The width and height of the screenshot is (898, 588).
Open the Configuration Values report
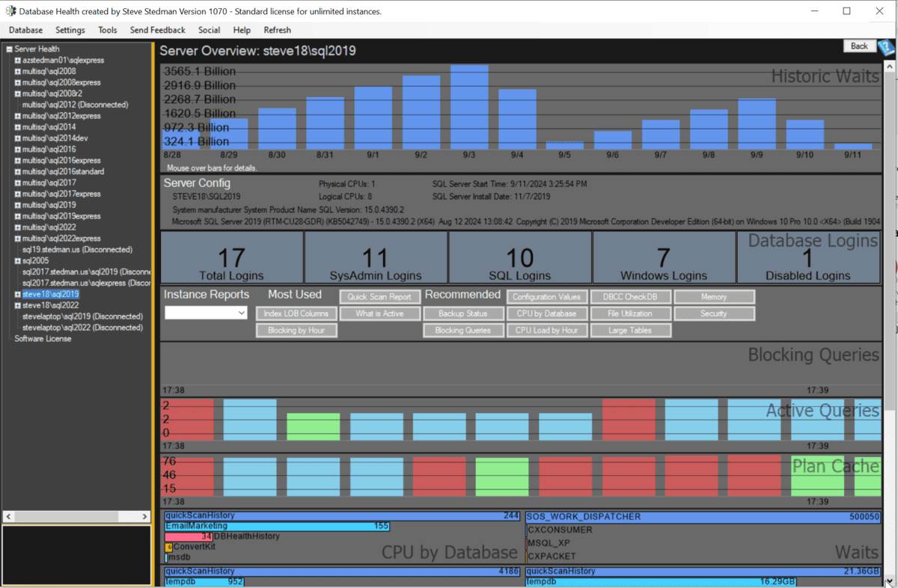point(546,297)
